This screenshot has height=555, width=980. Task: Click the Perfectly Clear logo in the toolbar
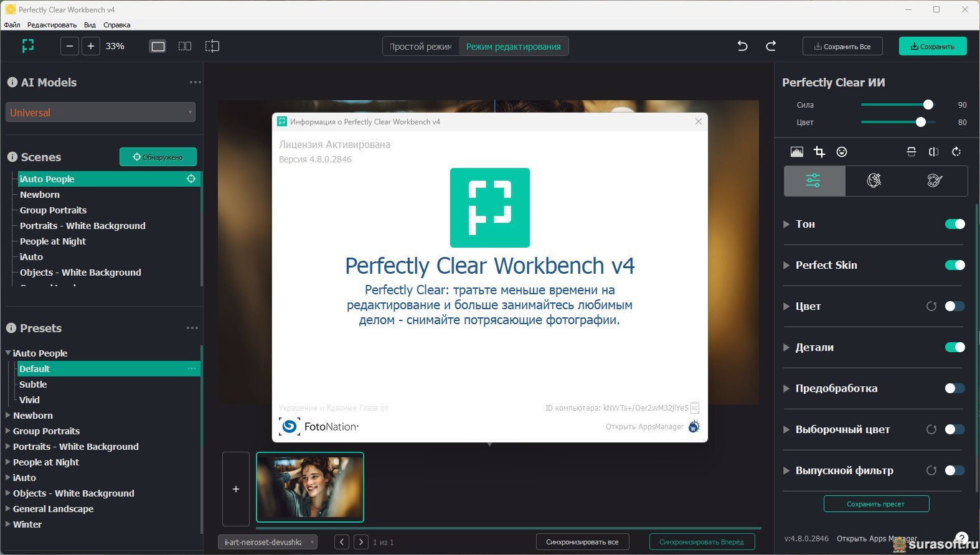point(28,46)
